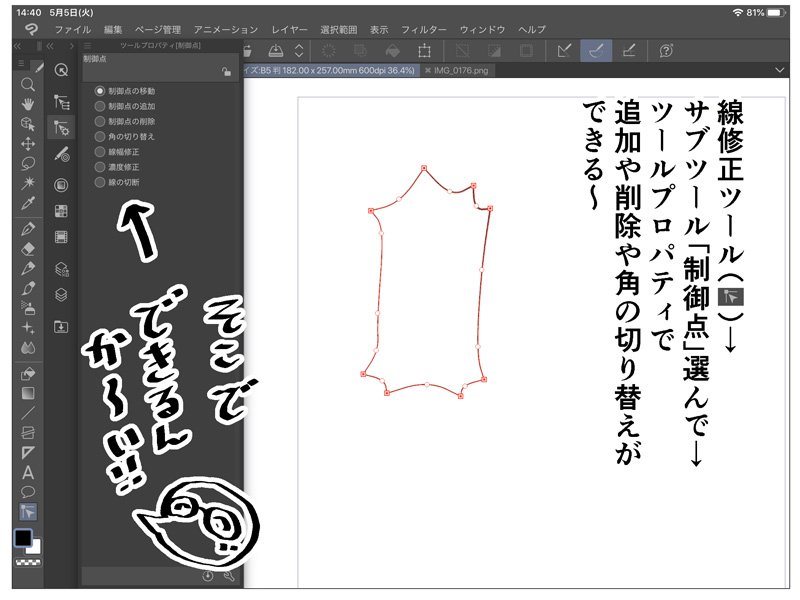
Task: Open the レイヤー menu
Action: click(x=289, y=30)
